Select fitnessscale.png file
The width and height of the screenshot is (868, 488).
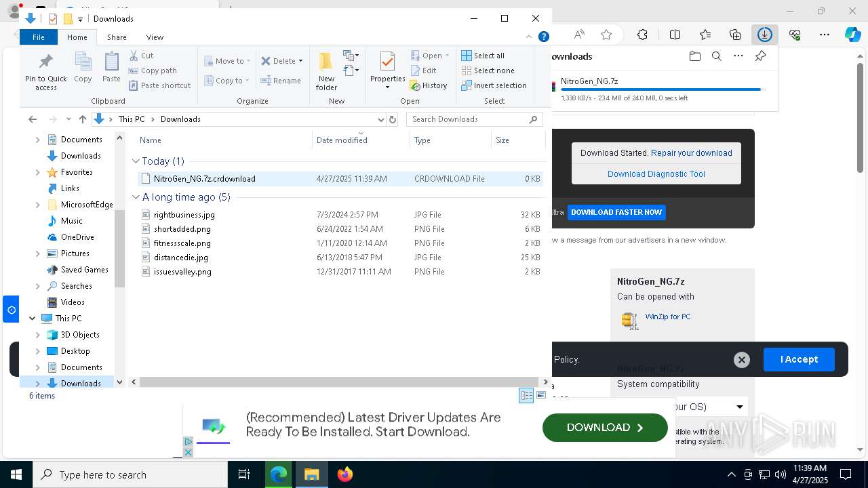[182, 243]
